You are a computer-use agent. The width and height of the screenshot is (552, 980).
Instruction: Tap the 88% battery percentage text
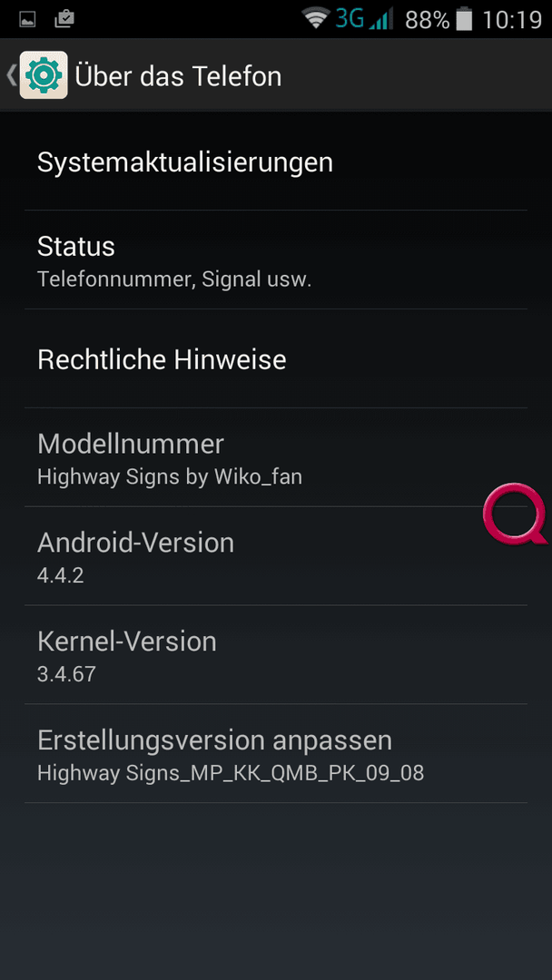tap(427, 20)
